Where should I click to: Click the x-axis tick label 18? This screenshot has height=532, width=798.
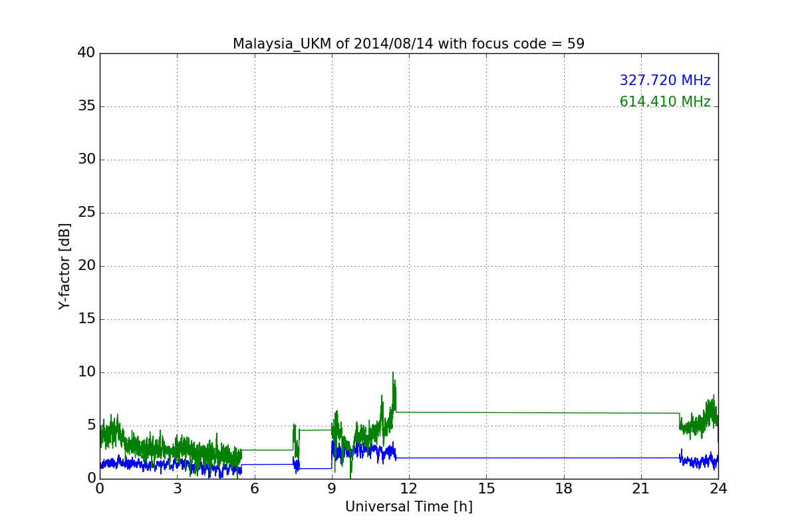(564, 489)
